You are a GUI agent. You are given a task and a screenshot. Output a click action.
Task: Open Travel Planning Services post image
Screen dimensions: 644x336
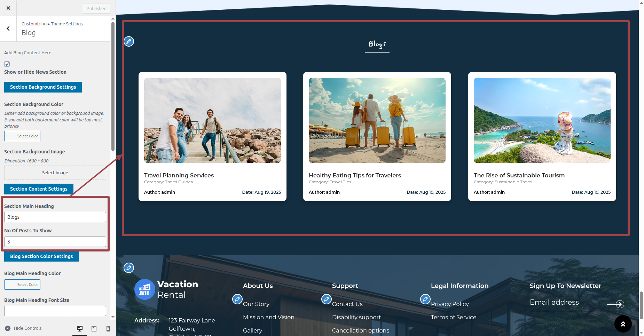(212, 120)
